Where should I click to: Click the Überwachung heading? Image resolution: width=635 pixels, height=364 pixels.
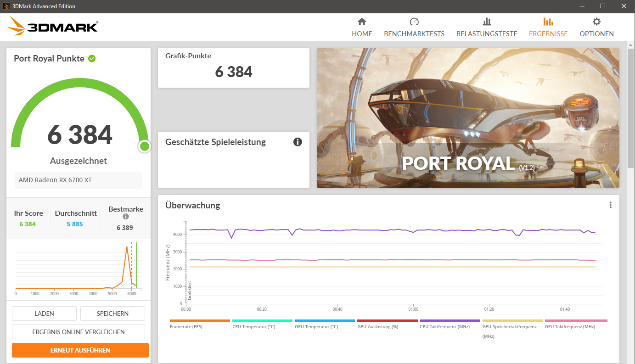pyautogui.click(x=193, y=205)
